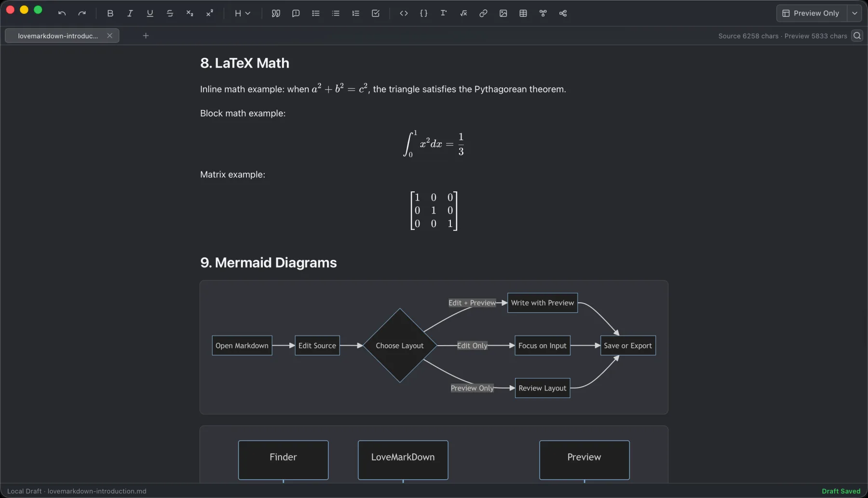Click the Open Markdown diagram node
Image resolution: width=868 pixels, height=498 pixels.
coord(242,346)
